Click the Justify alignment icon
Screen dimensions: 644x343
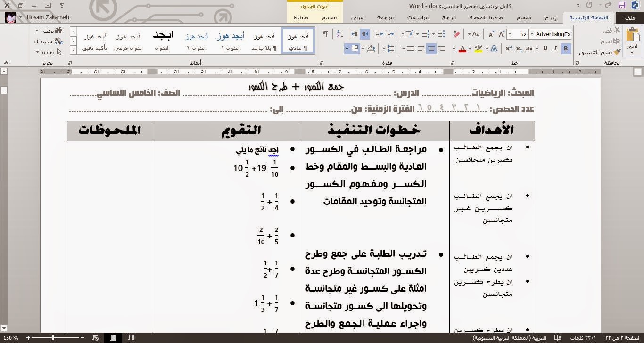[411, 49]
